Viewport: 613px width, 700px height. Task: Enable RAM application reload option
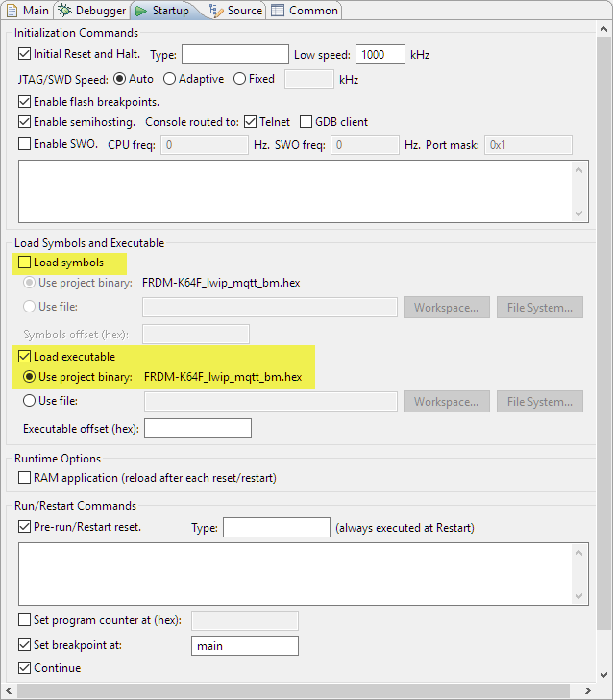[x=25, y=477]
